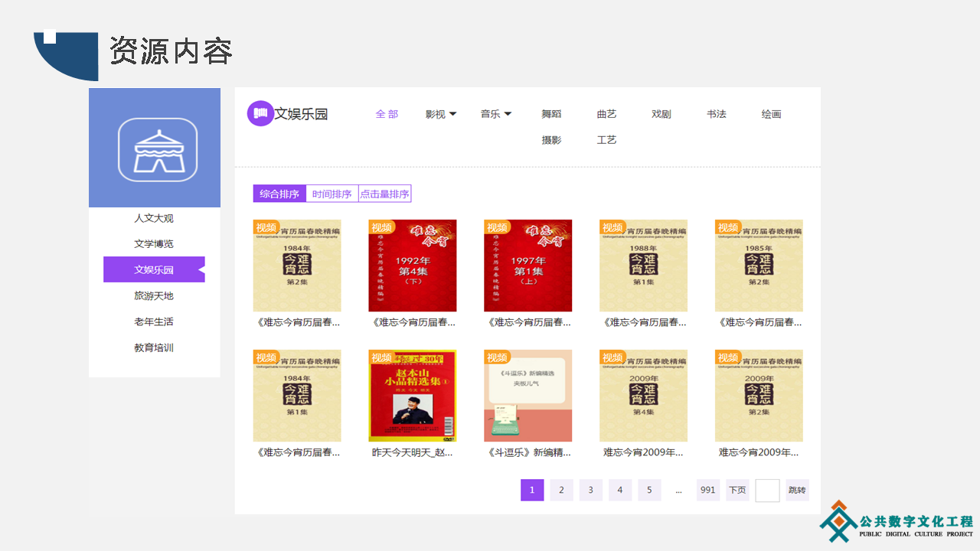Click 视频 badge on 1992年 cover
Viewport: 980px width, 551px height.
coord(381,227)
